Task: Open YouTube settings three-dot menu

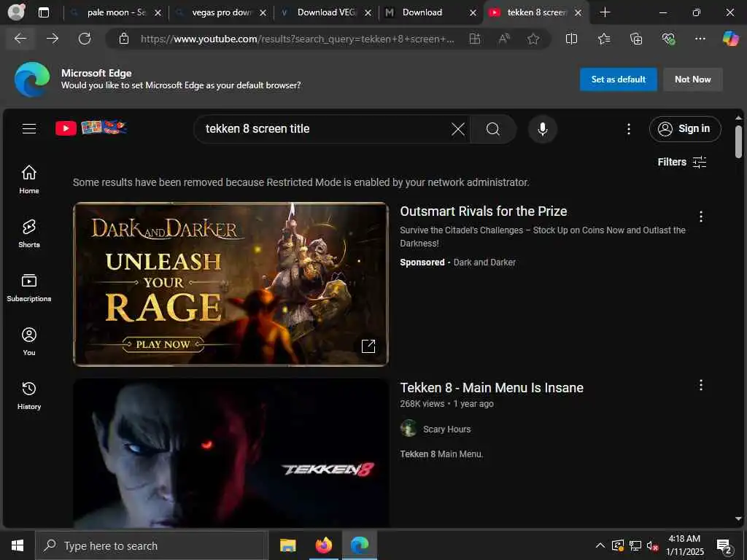Action: 629,128
